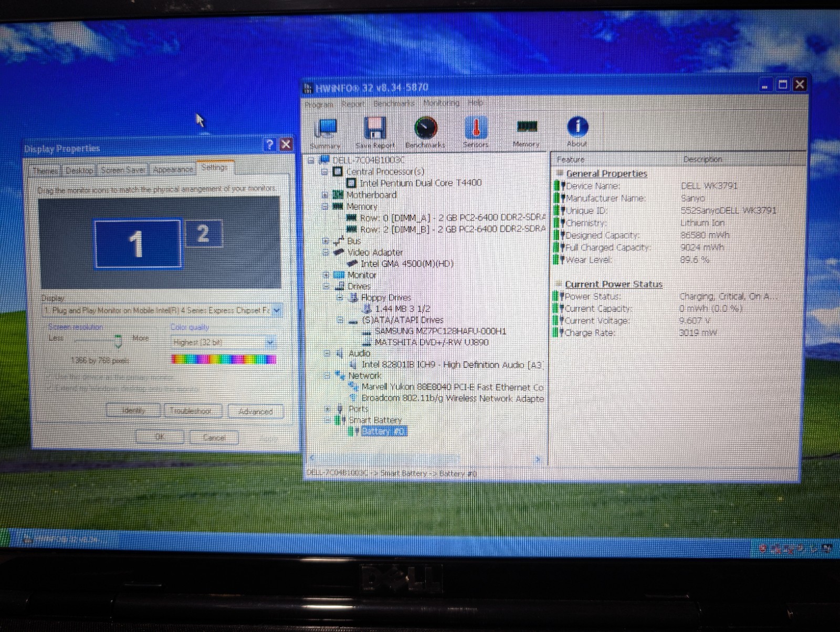Select Broadcom 802.11b/g Wireless adapter
The width and height of the screenshot is (840, 632).
click(x=453, y=398)
